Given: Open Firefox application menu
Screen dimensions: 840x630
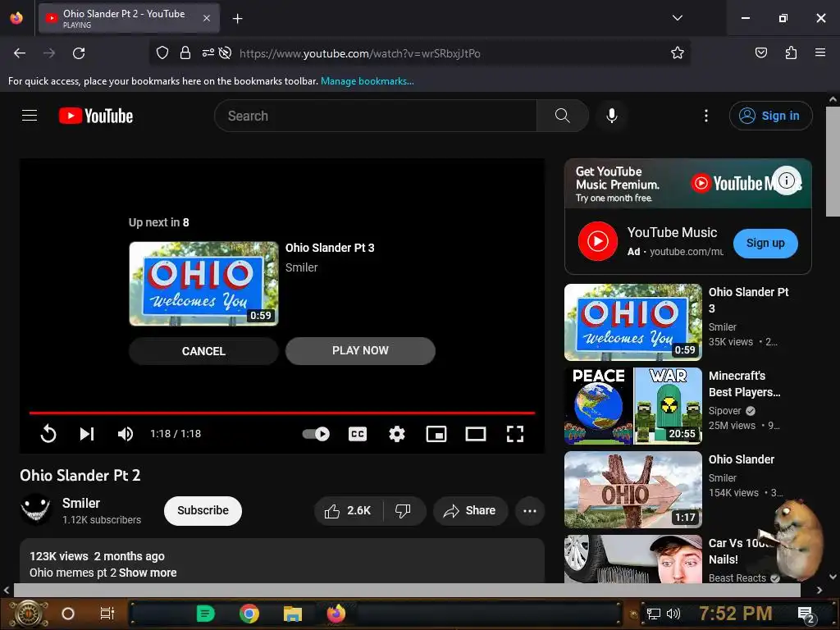Looking at the screenshot, I should pos(820,52).
